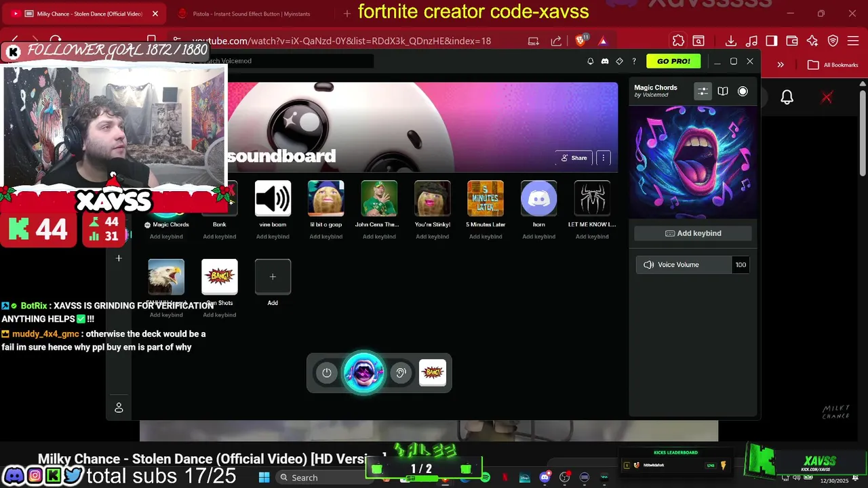
Task: Add keybind under vine boom
Action: 273,237
